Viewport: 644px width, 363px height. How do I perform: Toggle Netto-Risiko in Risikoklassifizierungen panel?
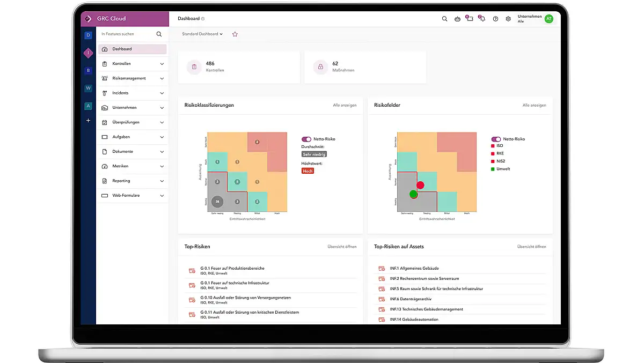(x=306, y=139)
